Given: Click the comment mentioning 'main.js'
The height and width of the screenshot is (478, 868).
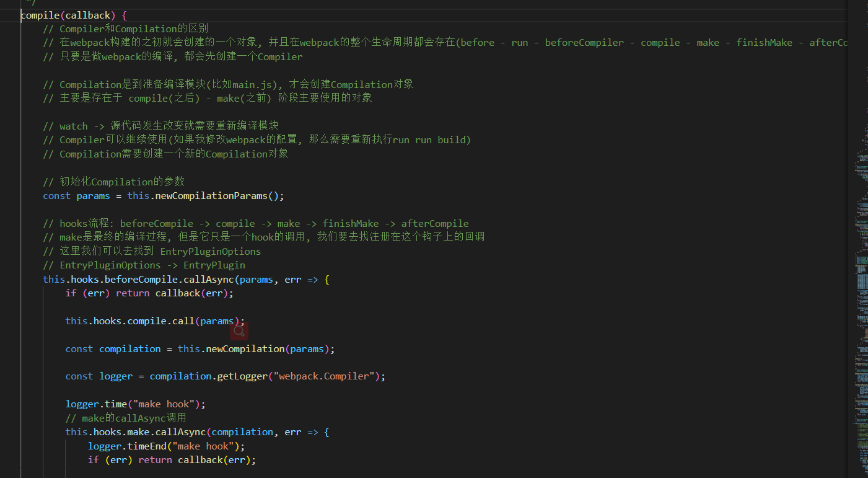Looking at the screenshot, I should tap(229, 84).
